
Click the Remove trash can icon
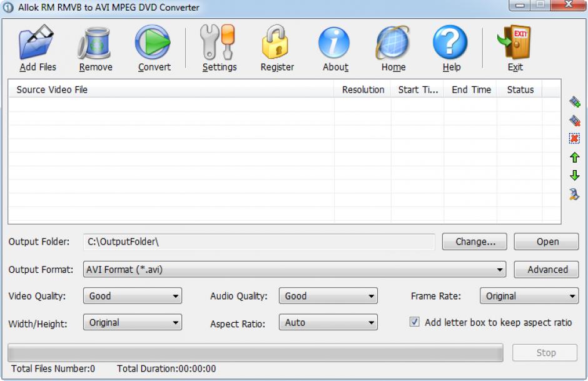click(95, 43)
